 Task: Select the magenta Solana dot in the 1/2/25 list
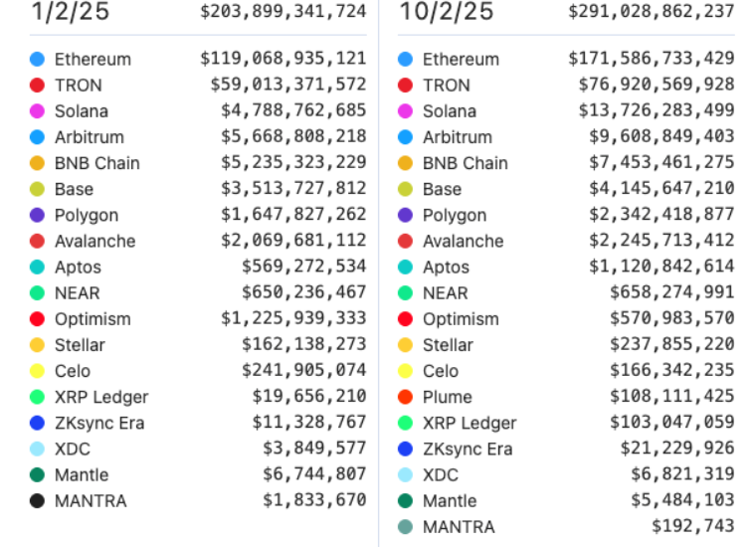click(x=38, y=111)
